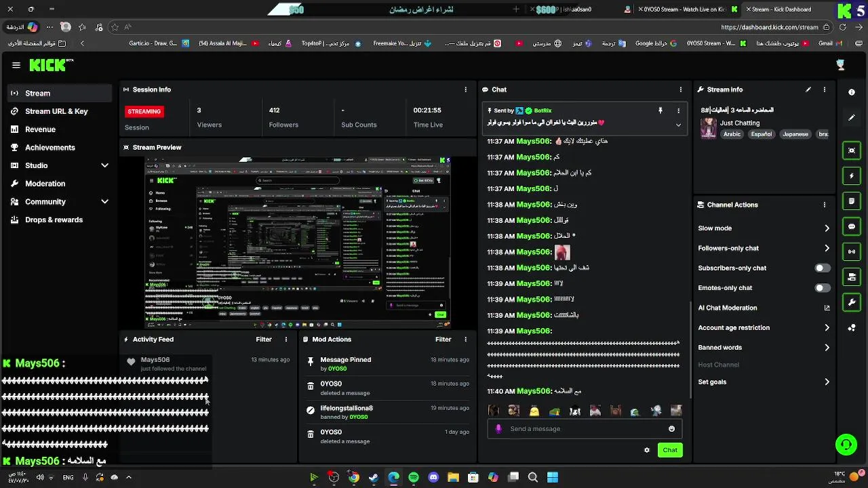Open the Gartic.io bookmark
Image resolution: width=868 pixels, height=488 pixels.
(159, 43)
